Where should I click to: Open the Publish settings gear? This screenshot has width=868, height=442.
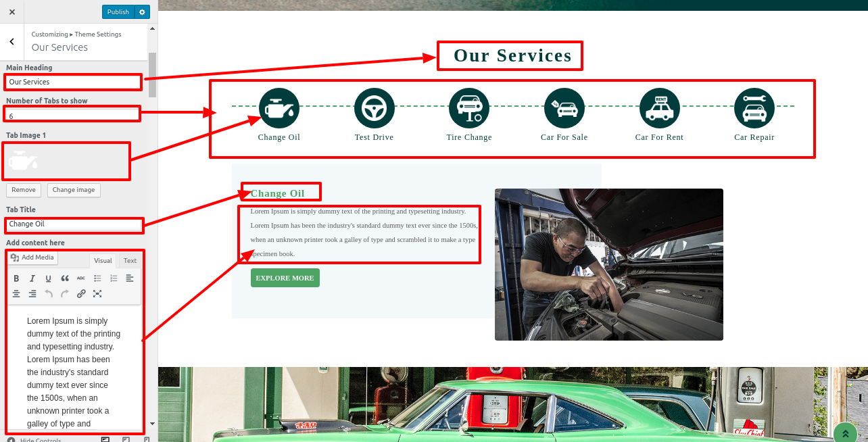(142, 12)
